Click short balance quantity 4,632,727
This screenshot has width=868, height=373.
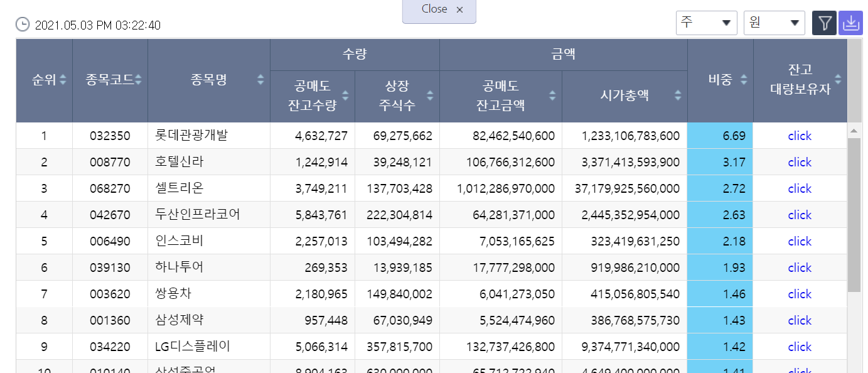pos(321,136)
